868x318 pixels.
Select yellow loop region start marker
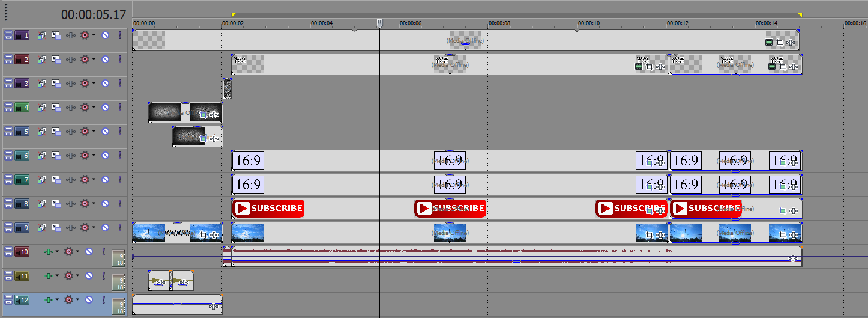pyautogui.click(x=233, y=15)
